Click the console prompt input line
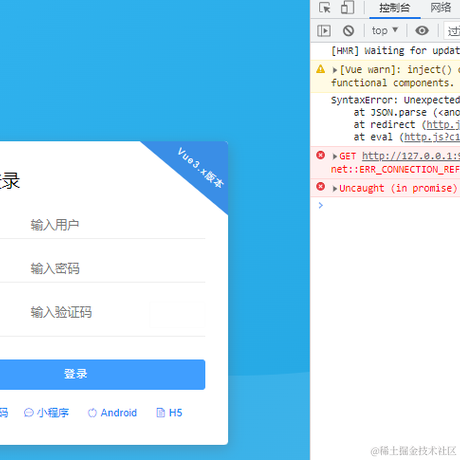Image resolution: width=460 pixels, height=460 pixels. [x=390, y=205]
